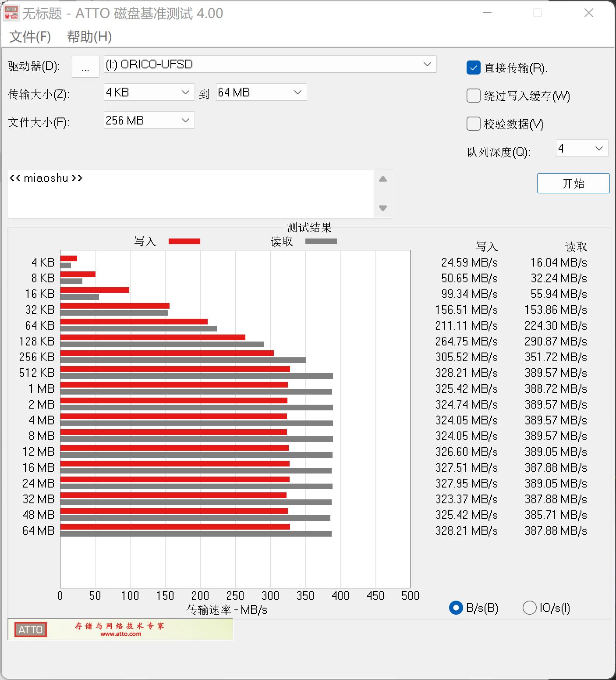
Task: Click the scroll-down arrow of description box
Action: point(382,207)
